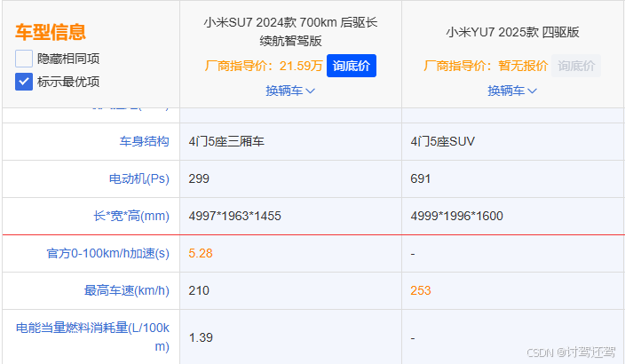
Task: Click the 最高车速(km/h) row label
Action: click(x=127, y=290)
